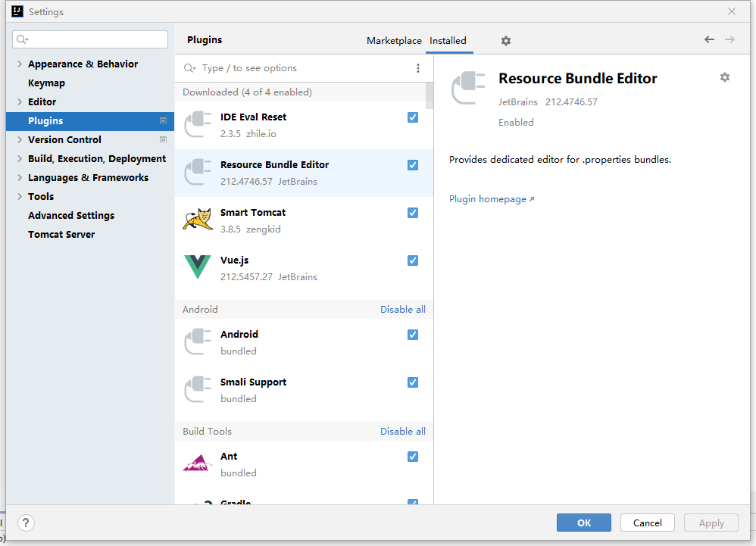Screen dimensions: 756x546
Task: Click the large plug icon in details pane
Action: tap(467, 88)
